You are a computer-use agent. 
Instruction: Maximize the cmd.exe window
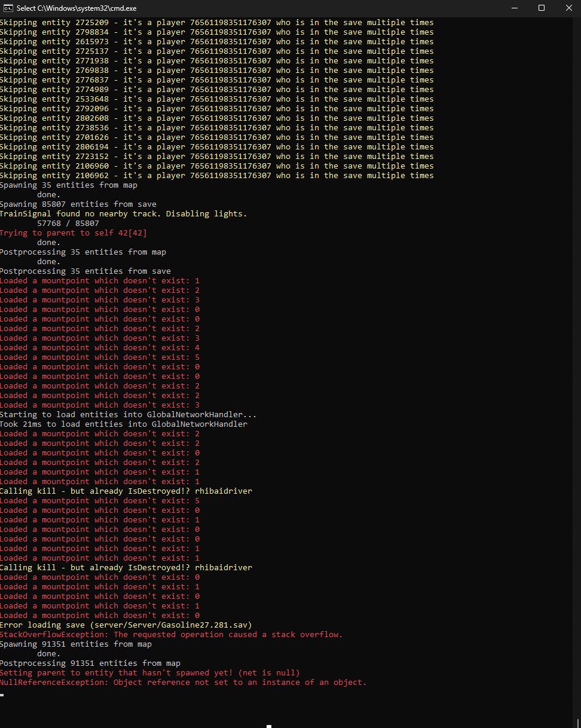tap(541, 8)
